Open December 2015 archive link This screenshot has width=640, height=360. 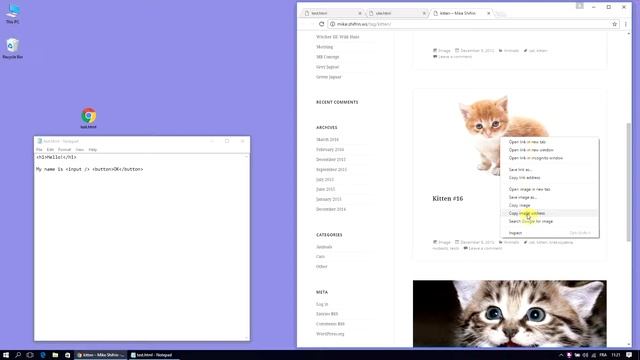[331, 160]
